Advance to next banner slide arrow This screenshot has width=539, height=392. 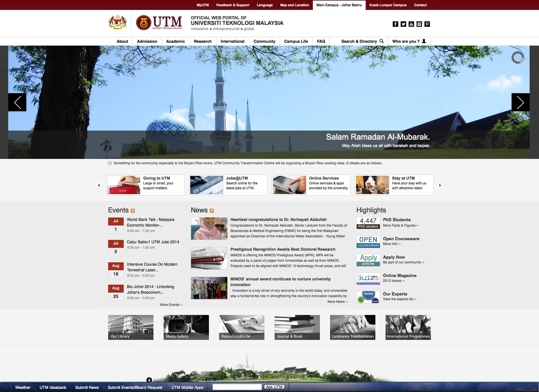pyautogui.click(x=520, y=102)
